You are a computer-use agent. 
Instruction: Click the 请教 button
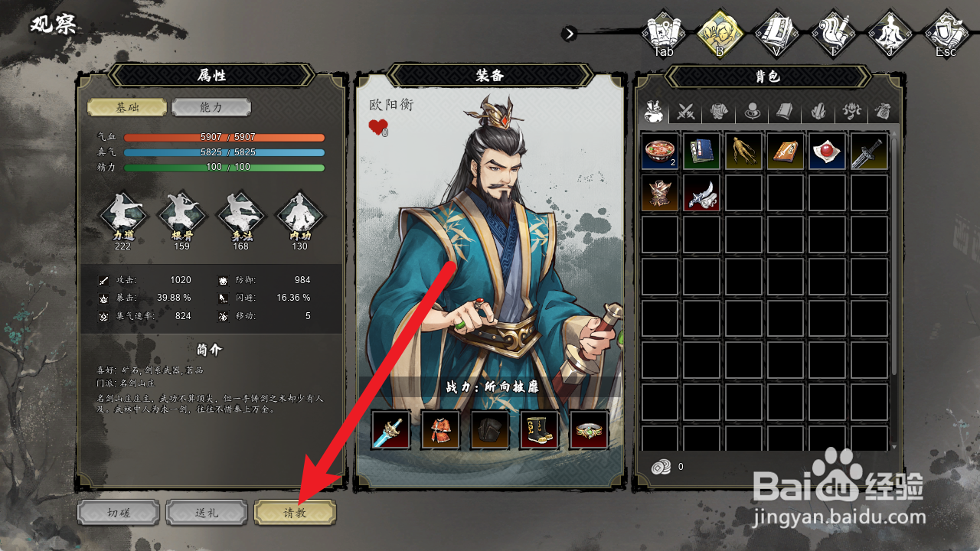295,513
